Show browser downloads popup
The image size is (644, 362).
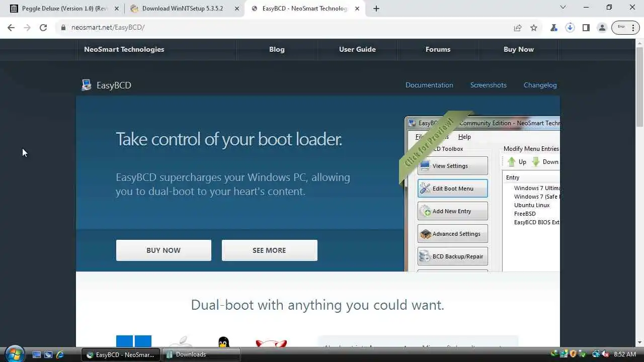[x=570, y=28]
